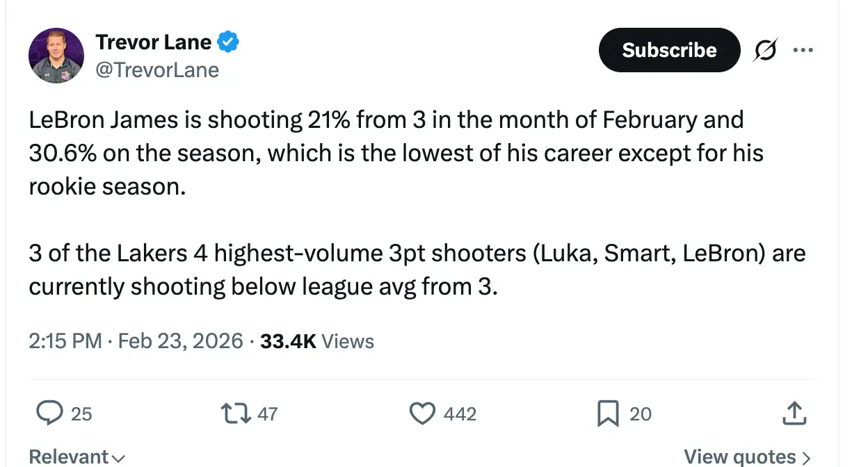Click the reply comment bubble icon
This screenshot has height=467, width=868.
point(49,413)
